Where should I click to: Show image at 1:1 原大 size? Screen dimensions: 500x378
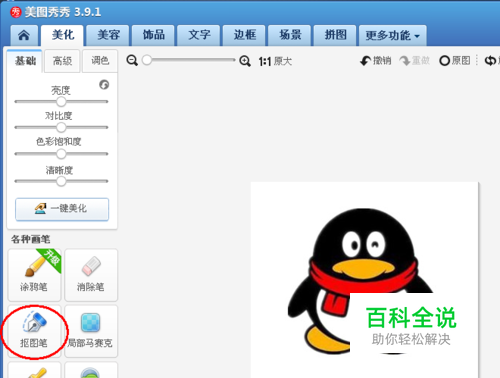click(275, 61)
